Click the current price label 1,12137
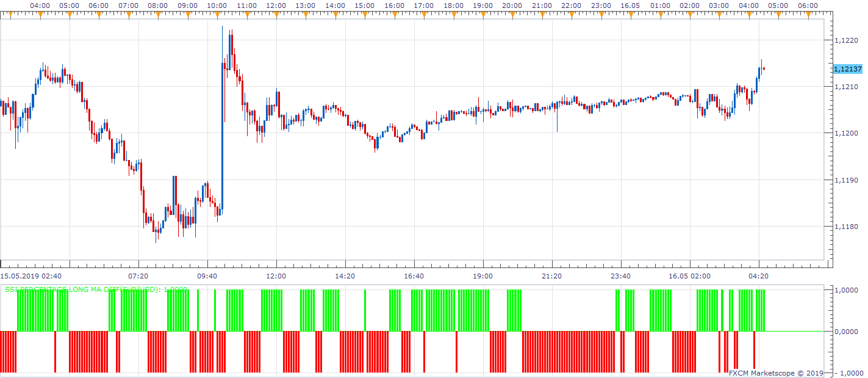The width and height of the screenshot is (868, 378). (x=848, y=69)
